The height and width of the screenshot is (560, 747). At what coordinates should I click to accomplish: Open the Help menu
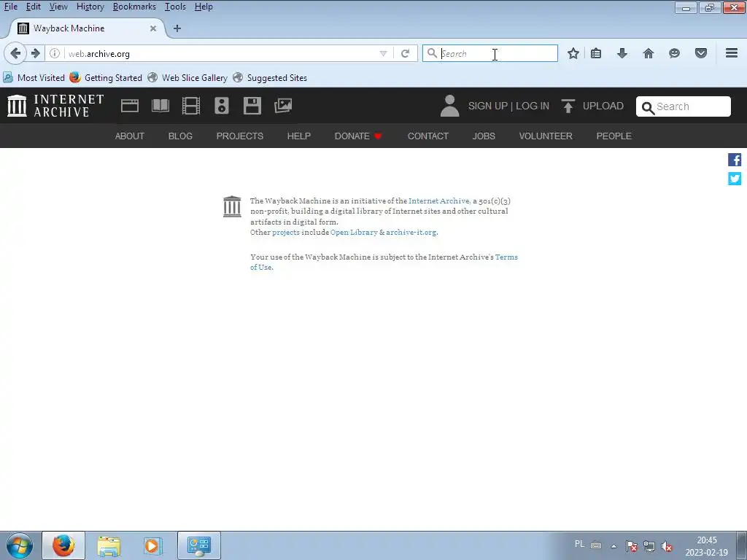coord(204,7)
